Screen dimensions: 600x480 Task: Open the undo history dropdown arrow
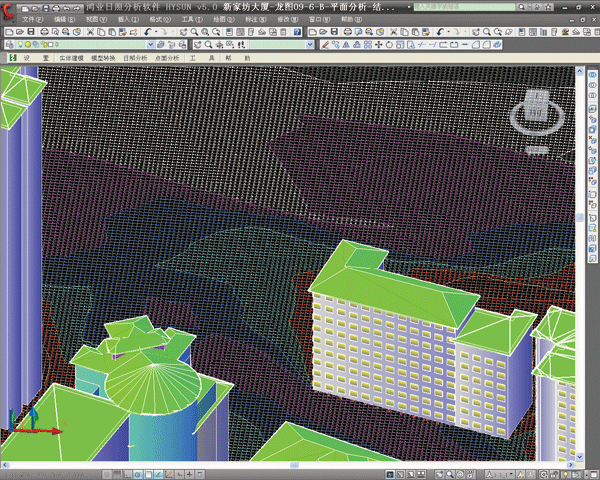(x=156, y=32)
